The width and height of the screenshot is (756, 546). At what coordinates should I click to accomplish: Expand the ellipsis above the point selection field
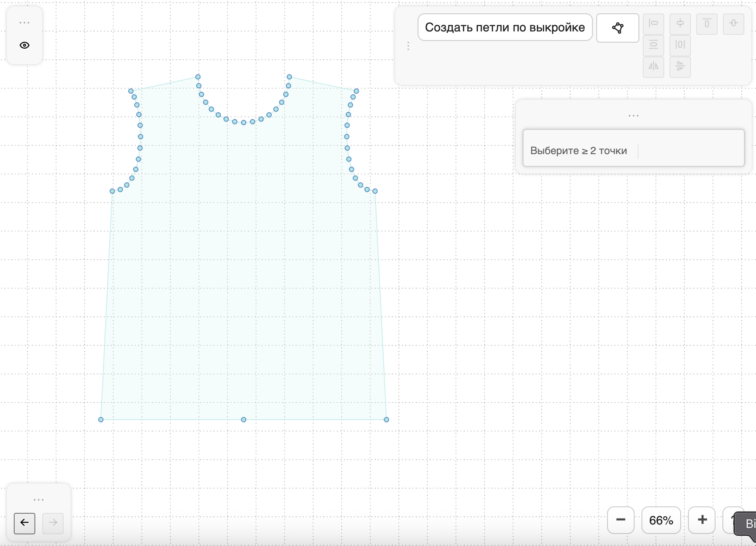pyautogui.click(x=633, y=116)
